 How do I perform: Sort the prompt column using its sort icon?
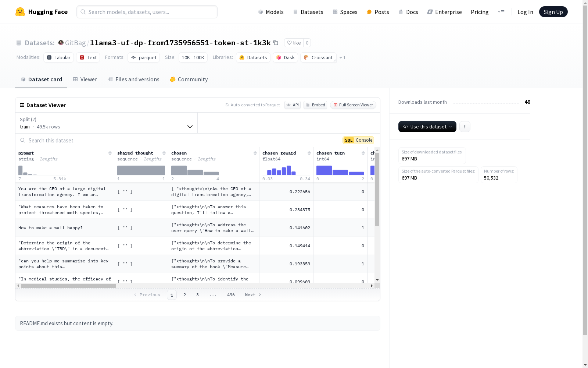tap(110, 153)
